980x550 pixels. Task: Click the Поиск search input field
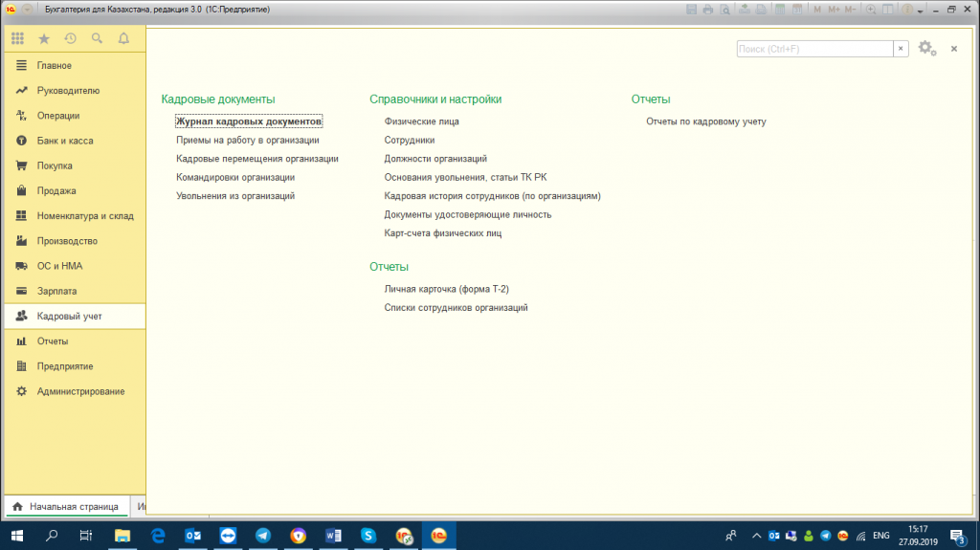(814, 49)
